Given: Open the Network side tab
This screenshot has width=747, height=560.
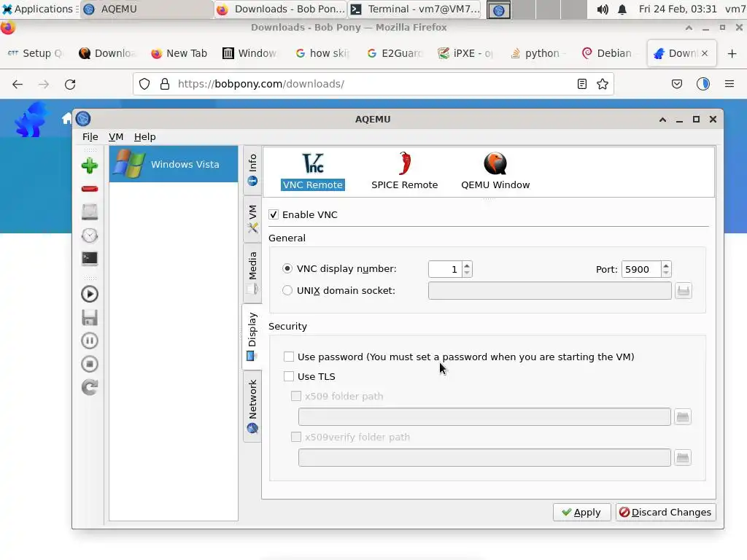Looking at the screenshot, I should tap(252, 406).
